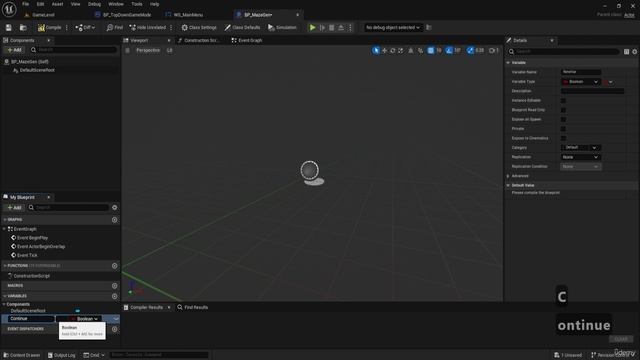
Task: Toggle Hide Unrelated nodes
Action: point(148,28)
